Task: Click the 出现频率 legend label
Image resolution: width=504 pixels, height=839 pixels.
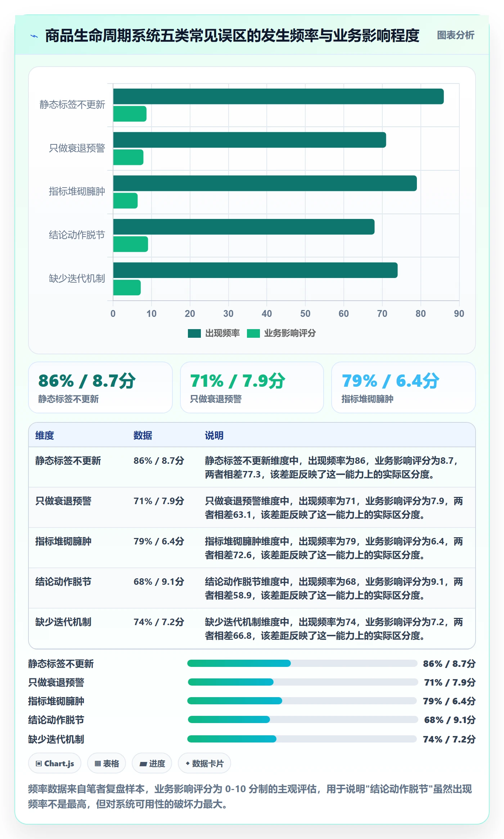Action: coord(222,333)
